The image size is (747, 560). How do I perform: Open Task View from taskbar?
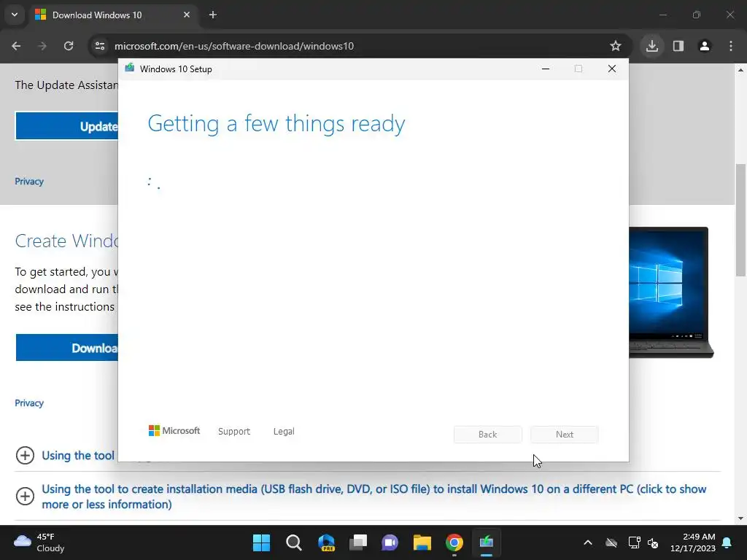click(x=358, y=542)
